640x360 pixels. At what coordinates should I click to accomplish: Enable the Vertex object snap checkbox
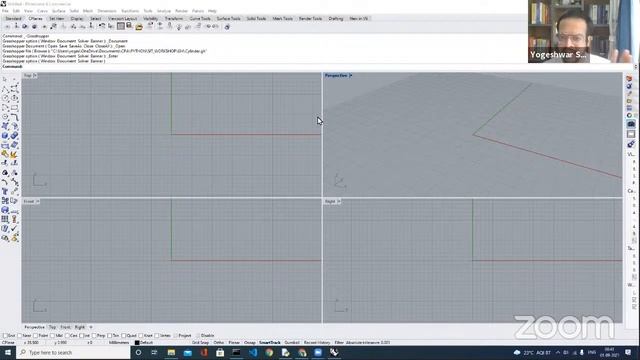tap(157, 336)
